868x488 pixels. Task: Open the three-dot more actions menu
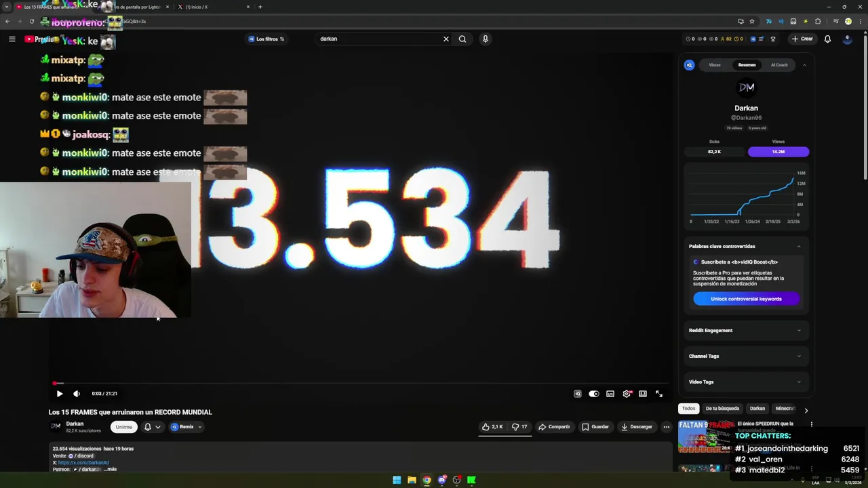pos(667,427)
